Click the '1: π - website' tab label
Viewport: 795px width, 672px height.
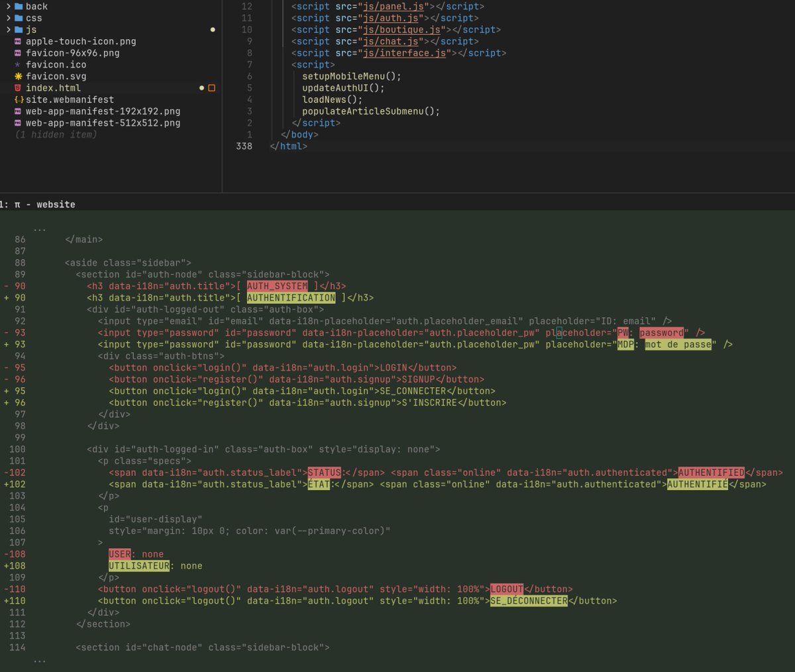(38, 205)
